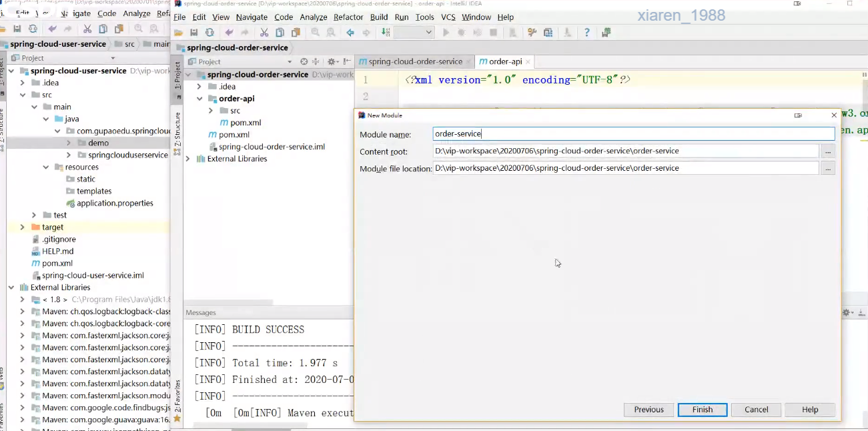
Task: Click the Help question-mark toolbar icon
Action: [x=586, y=33]
